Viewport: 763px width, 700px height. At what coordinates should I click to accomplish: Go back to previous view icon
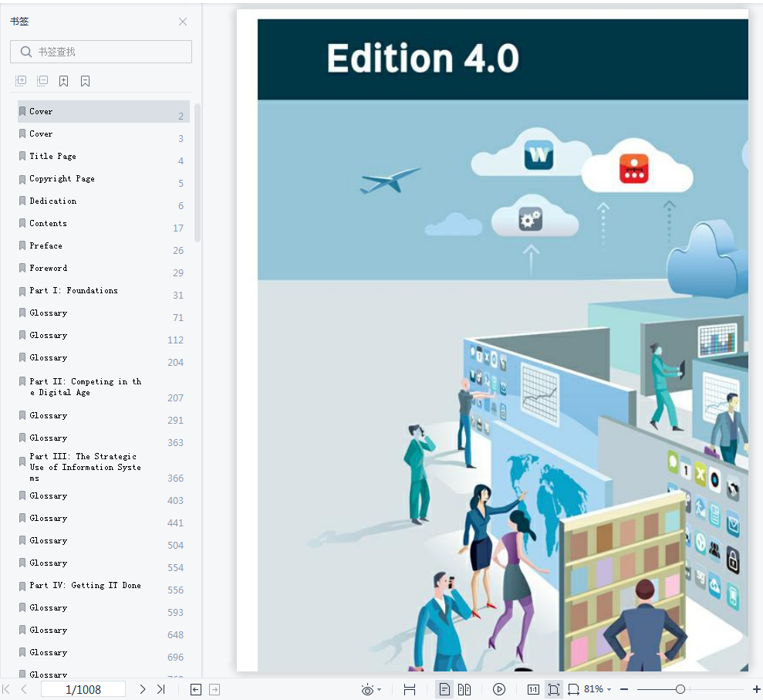pos(196,689)
